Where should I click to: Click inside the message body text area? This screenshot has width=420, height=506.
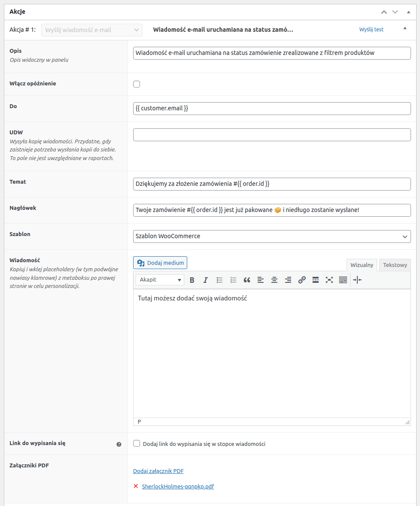tap(272, 353)
